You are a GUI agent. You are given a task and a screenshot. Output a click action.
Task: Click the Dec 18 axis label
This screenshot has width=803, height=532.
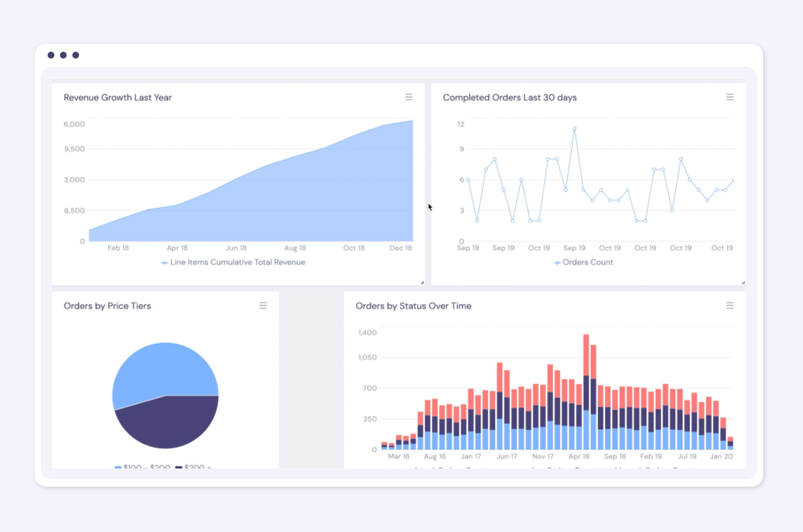(x=401, y=248)
